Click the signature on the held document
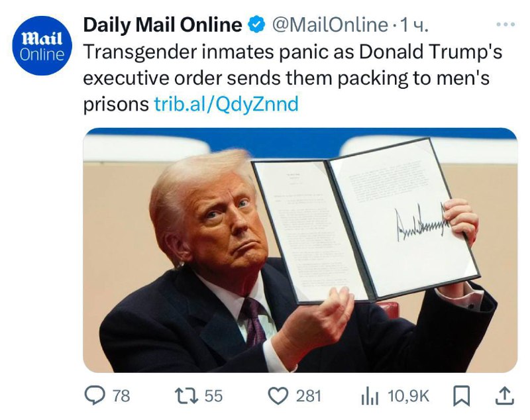530x420 pixels. [423, 223]
